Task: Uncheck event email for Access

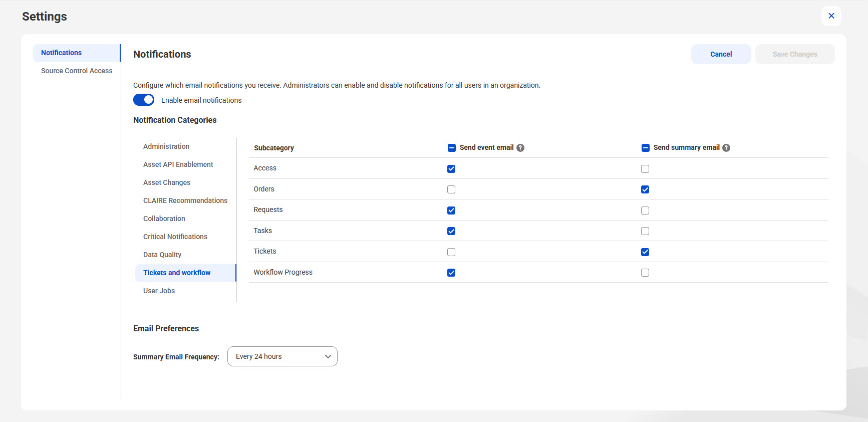Action: (451, 169)
